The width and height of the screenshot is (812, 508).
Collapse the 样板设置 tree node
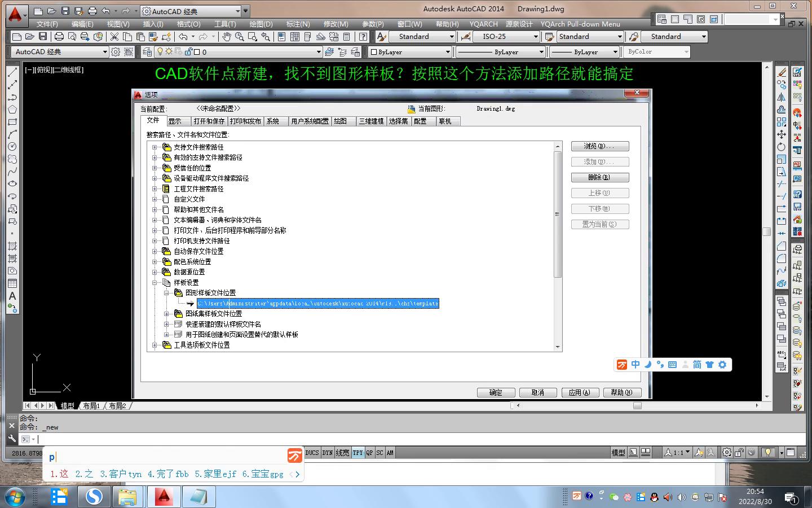(155, 283)
